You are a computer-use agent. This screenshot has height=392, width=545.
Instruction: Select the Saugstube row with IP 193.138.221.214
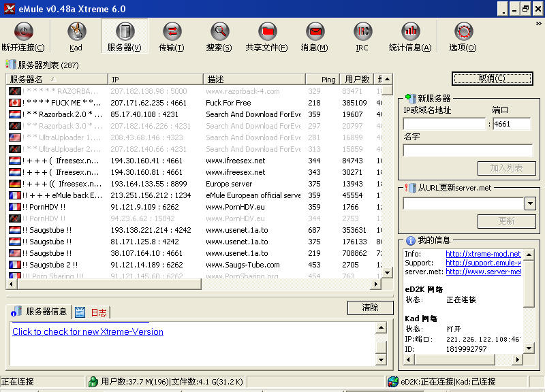[x=194, y=230]
